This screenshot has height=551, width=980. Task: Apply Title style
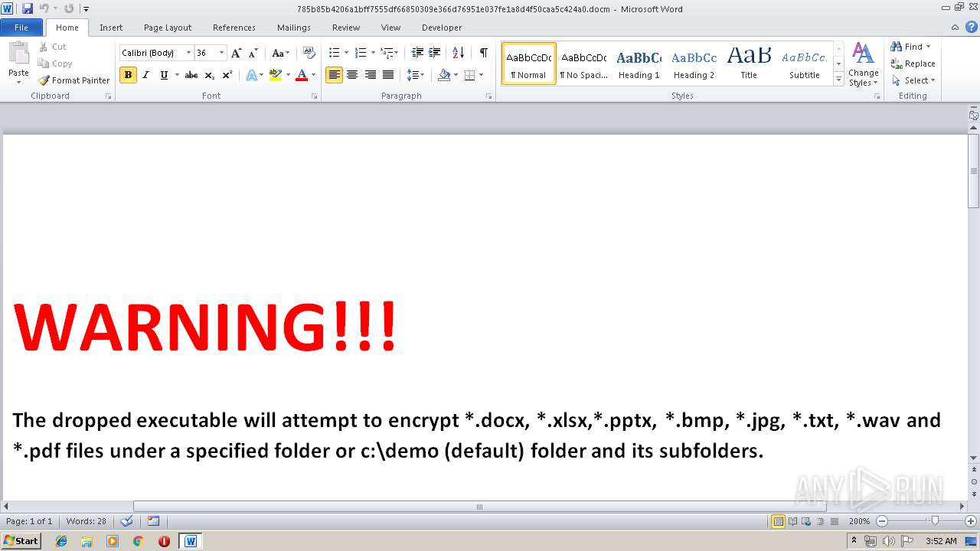(749, 64)
